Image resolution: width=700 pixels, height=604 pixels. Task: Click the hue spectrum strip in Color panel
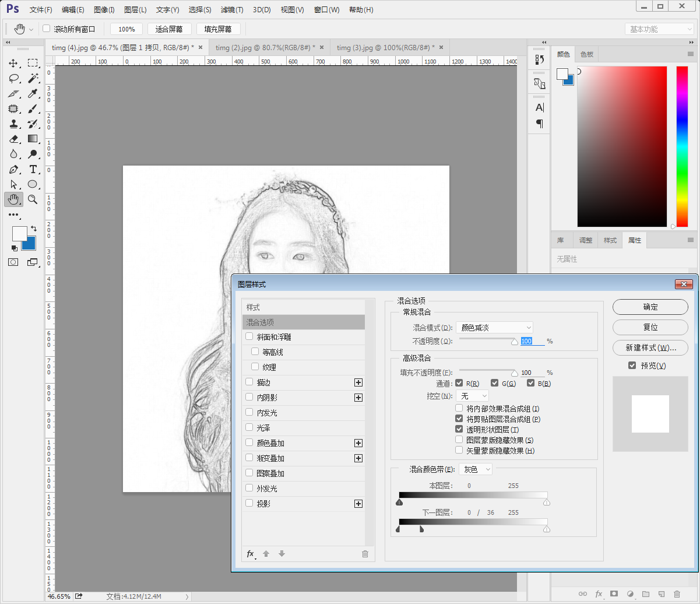(x=682, y=146)
